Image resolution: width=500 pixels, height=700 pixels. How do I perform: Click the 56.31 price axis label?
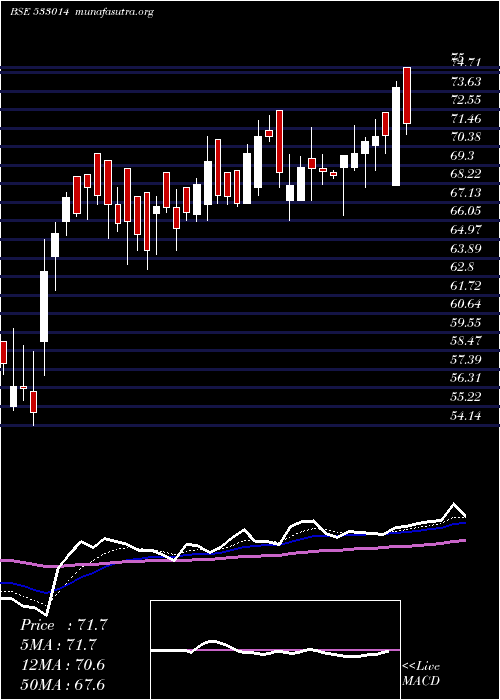click(466, 379)
